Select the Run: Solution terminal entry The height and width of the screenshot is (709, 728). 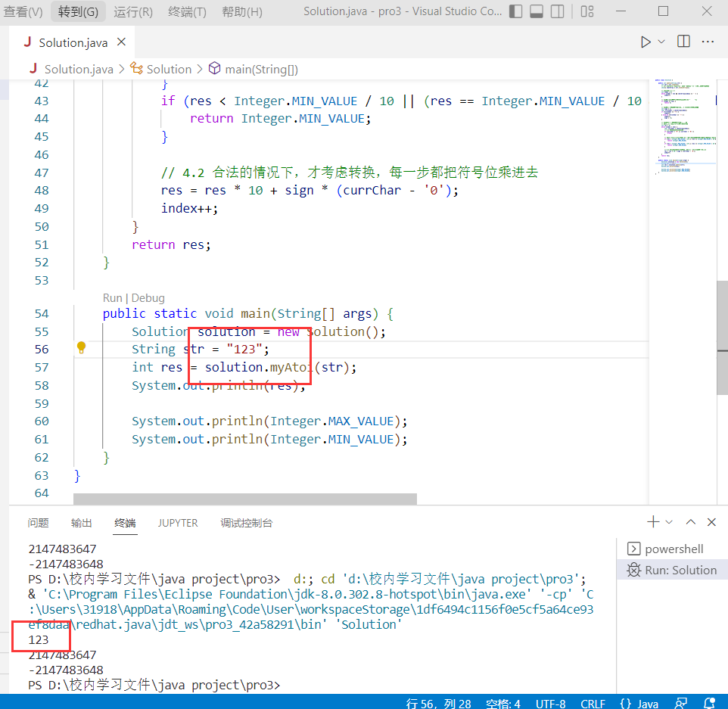673,571
